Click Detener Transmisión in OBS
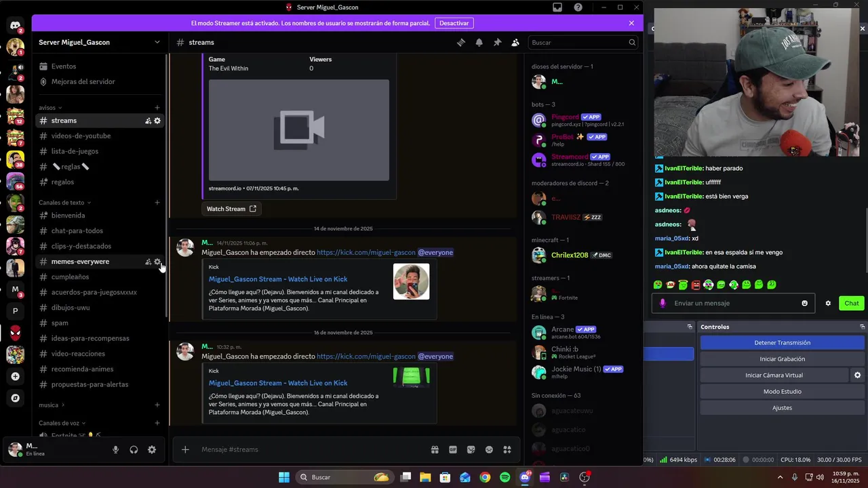 [x=782, y=343]
